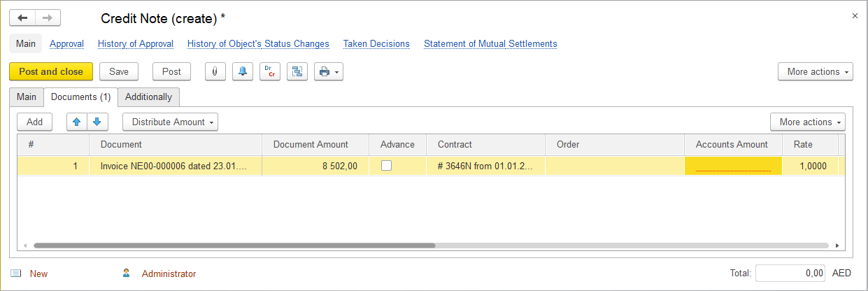Select the inner Main tab
The image size is (868, 291).
pos(27,97)
